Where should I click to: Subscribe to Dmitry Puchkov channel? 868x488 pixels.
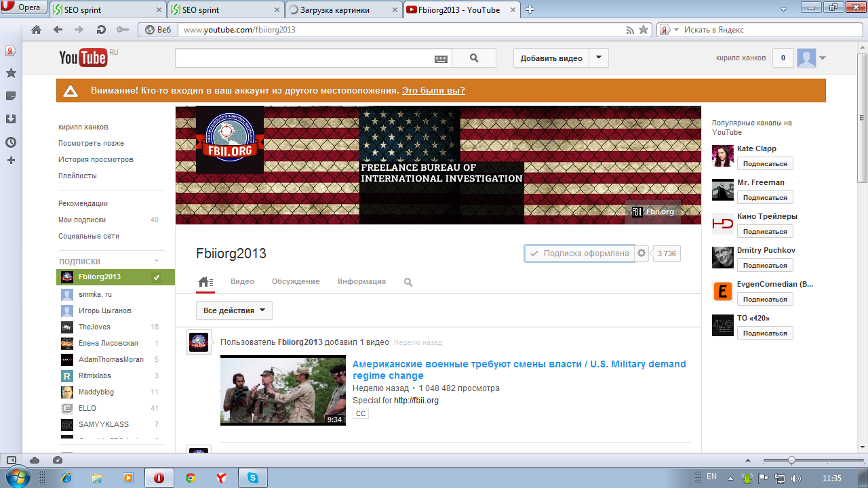(765, 266)
